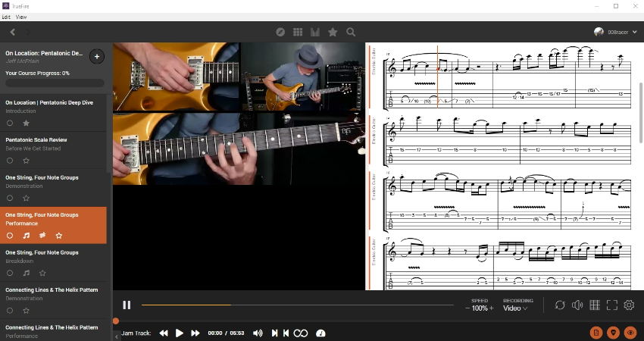644x341 pixels.
Task: Open Pentatonic Scale Review lesson
Action: tap(53, 150)
